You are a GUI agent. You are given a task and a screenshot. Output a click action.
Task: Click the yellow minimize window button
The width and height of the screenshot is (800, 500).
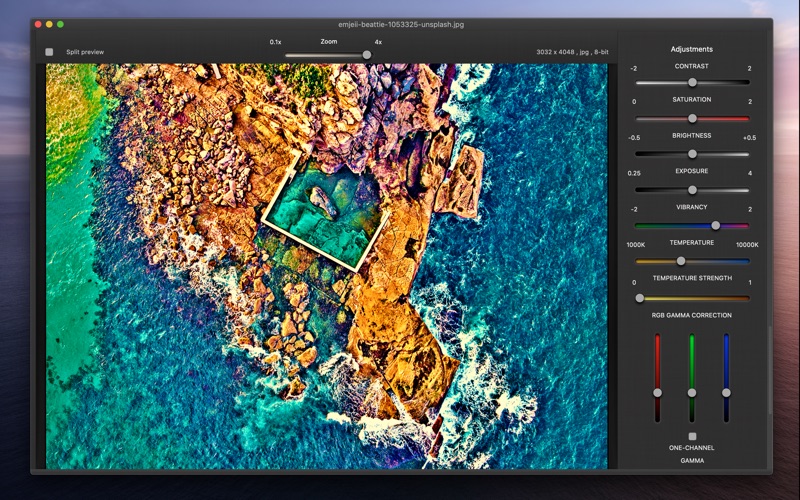point(49,24)
